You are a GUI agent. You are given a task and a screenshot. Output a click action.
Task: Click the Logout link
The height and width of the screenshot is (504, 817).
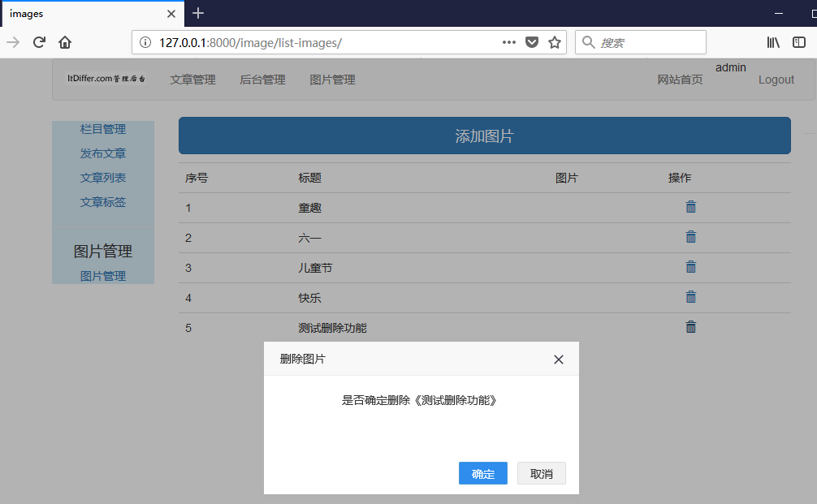coord(776,80)
